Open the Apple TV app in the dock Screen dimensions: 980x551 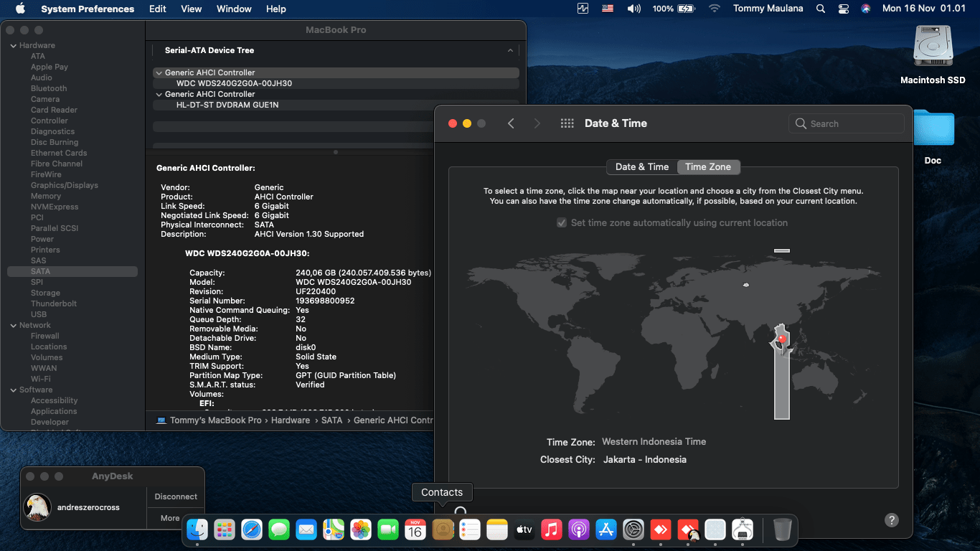[x=524, y=530]
